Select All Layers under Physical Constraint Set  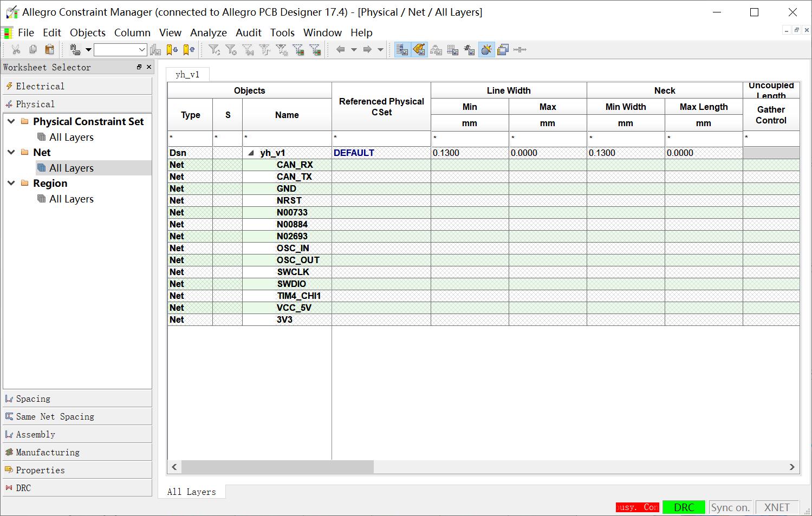point(71,137)
